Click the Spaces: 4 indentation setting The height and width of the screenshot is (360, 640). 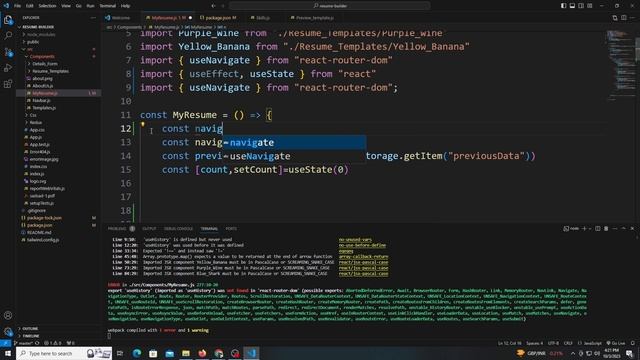tap(534, 343)
